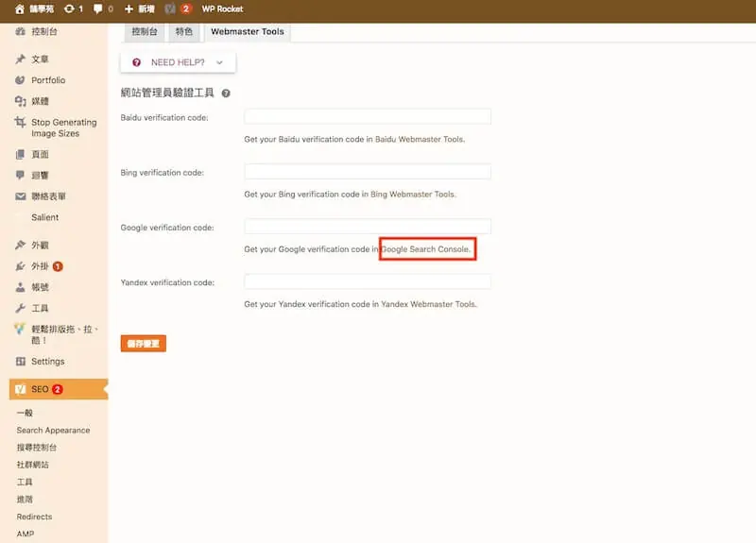
Task: Click the envelope contact form icon
Action: [x=20, y=196]
